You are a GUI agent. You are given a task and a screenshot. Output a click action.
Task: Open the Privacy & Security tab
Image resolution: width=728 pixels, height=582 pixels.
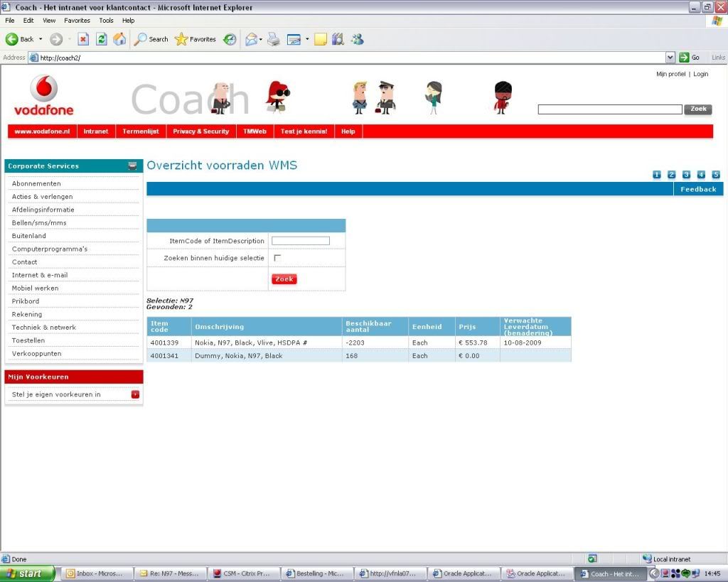[201, 131]
